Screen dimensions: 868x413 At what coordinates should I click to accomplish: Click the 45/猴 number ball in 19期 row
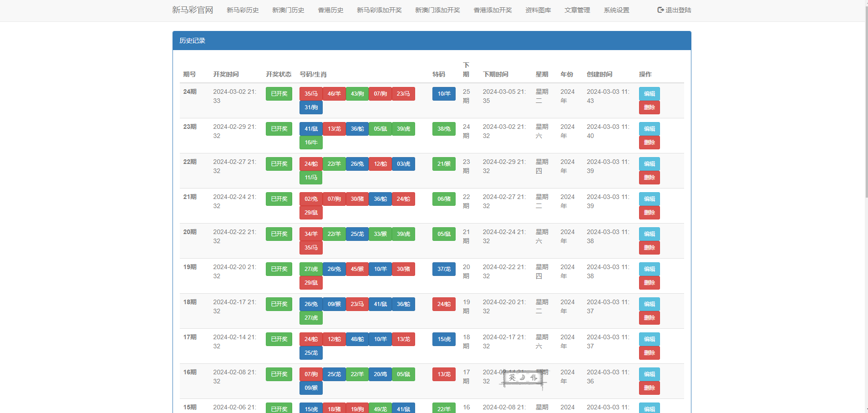click(357, 269)
